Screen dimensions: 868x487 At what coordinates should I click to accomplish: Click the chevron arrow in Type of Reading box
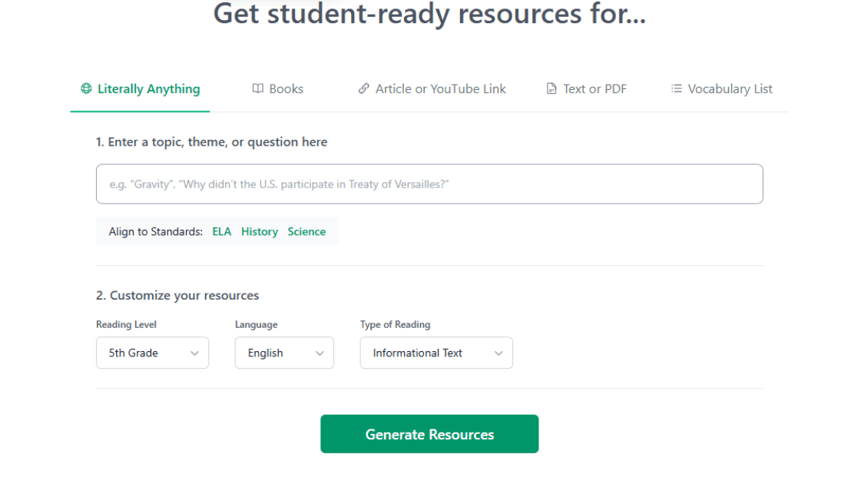[x=499, y=353]
